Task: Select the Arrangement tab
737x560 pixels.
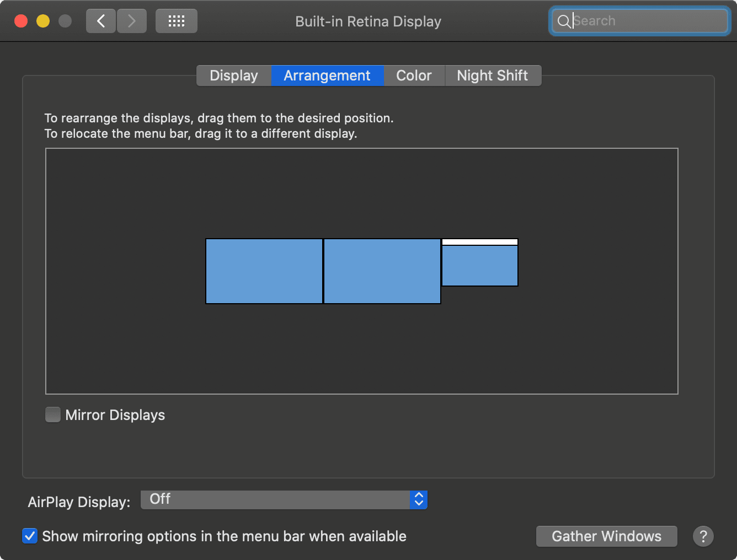Action: pyautogui.click(x=327, y=76)
